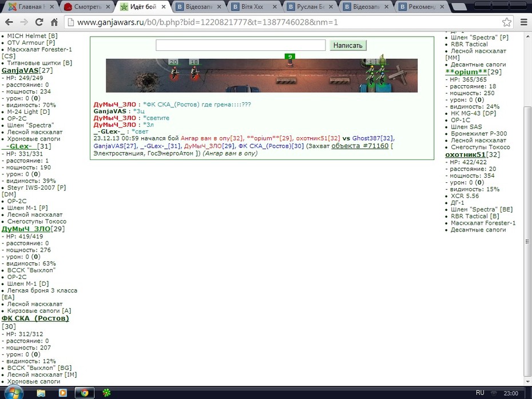This screenshot has width=532, height=399.
Task: Click 'Легкая броня 3 класса' item
Action: point(42,290)
